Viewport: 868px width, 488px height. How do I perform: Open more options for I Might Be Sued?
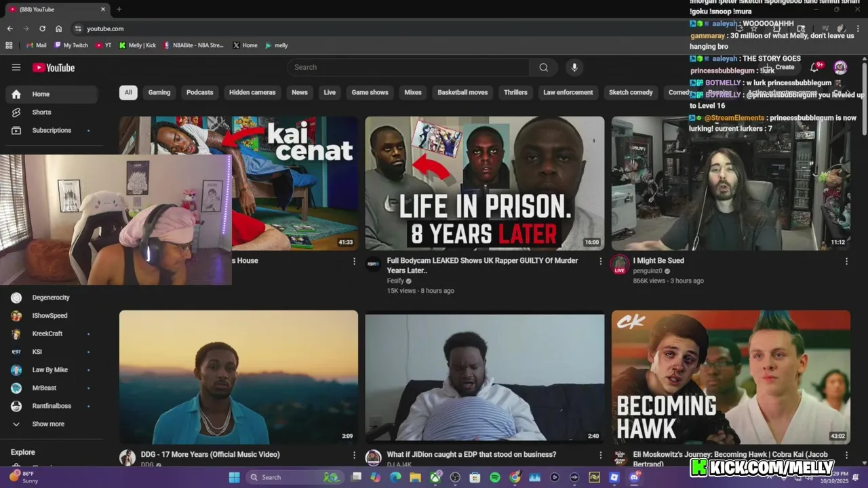[846, 261]
